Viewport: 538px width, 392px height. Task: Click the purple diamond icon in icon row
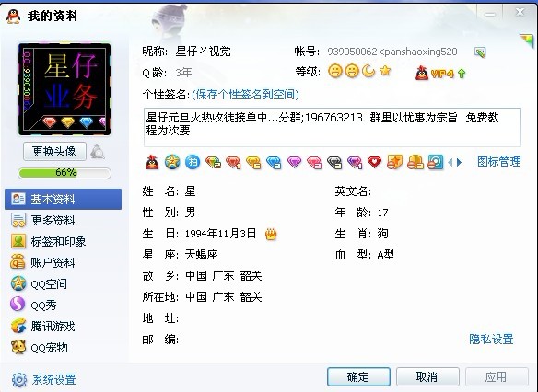[x=294, y=162]
